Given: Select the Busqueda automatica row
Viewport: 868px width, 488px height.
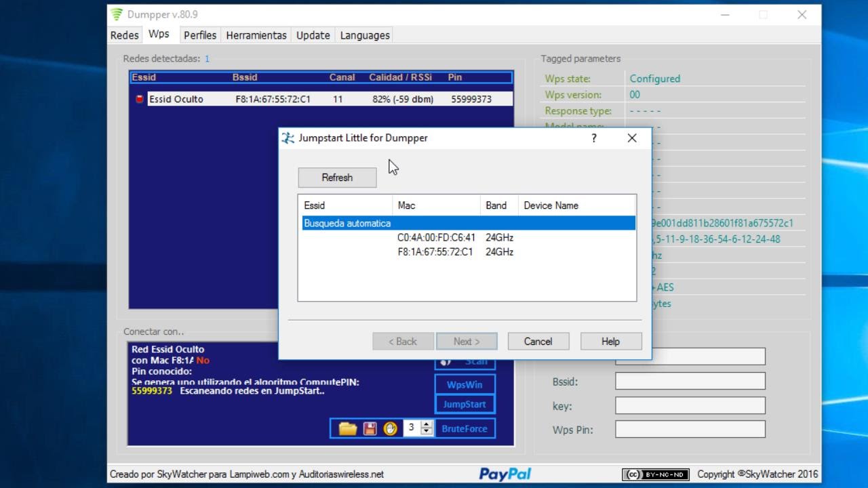Looking at the screenshot, I should [x=467, y=223].
